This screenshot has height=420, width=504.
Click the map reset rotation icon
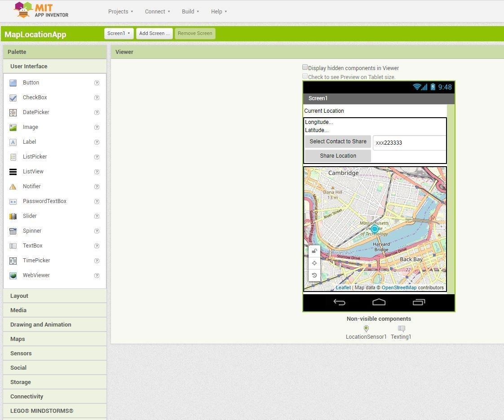pyautogui.click(x=314, y=275)
